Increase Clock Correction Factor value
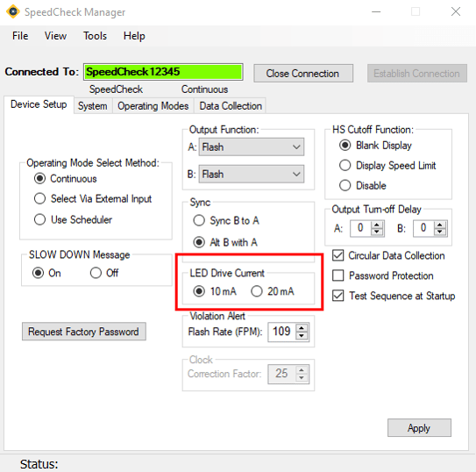476x472 pixels. click(302, 370)
